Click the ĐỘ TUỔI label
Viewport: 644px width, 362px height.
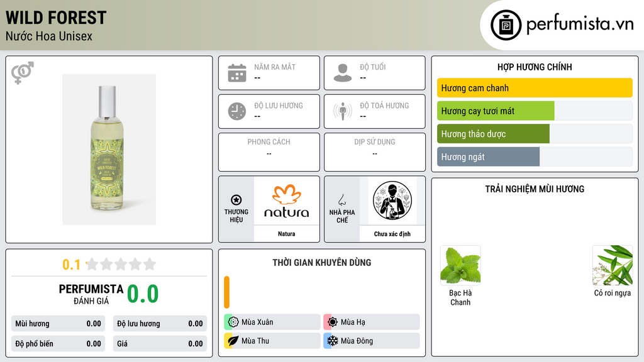[372, 67]
